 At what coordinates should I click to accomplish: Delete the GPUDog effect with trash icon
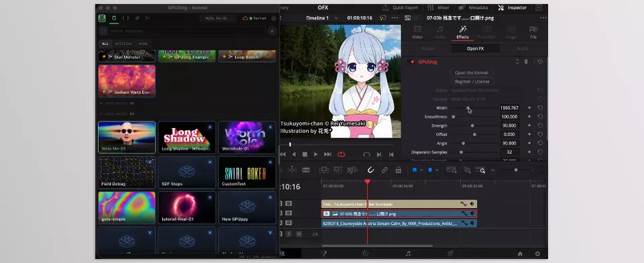click(x=526, y=62)
